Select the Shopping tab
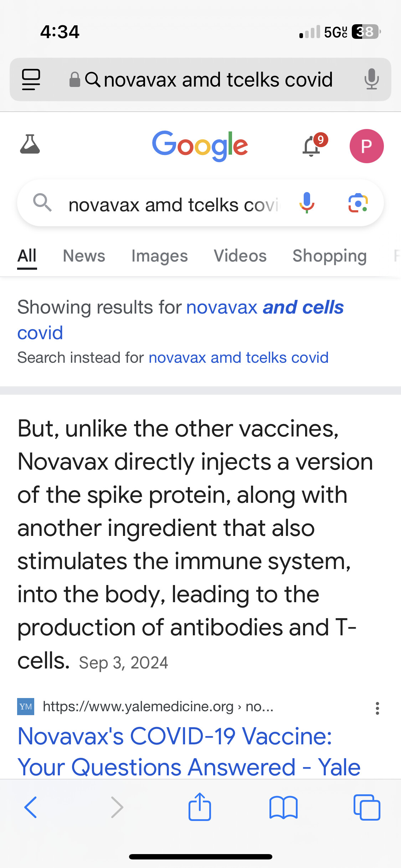The width and height of the screenshot is (401, 868). (330, 256)
